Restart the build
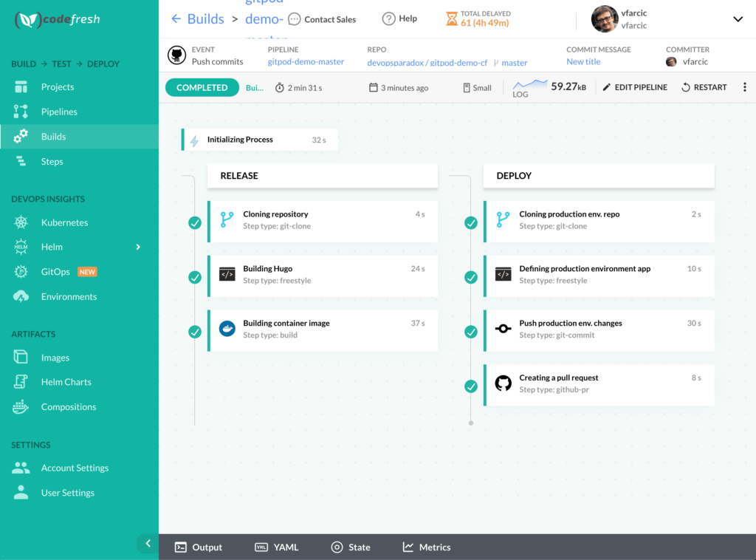 [704, 87]
